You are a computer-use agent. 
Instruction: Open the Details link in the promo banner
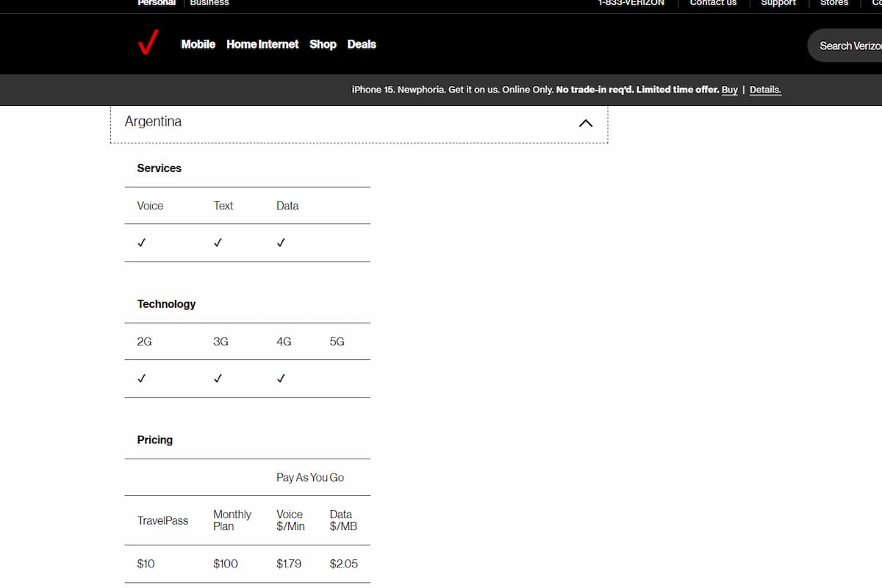tap(765, 90)
